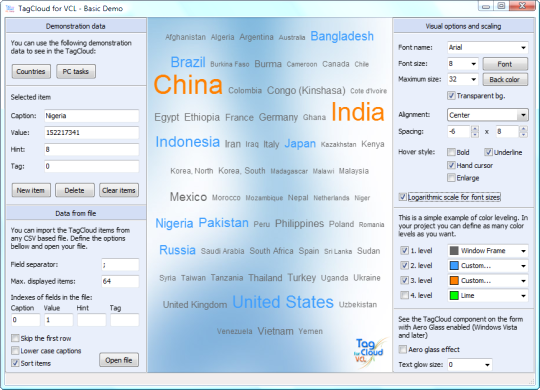Click the Selected item Tag input field
This screenshot has height=390, width=540.
pyautogui.click(x=92, y=166)
